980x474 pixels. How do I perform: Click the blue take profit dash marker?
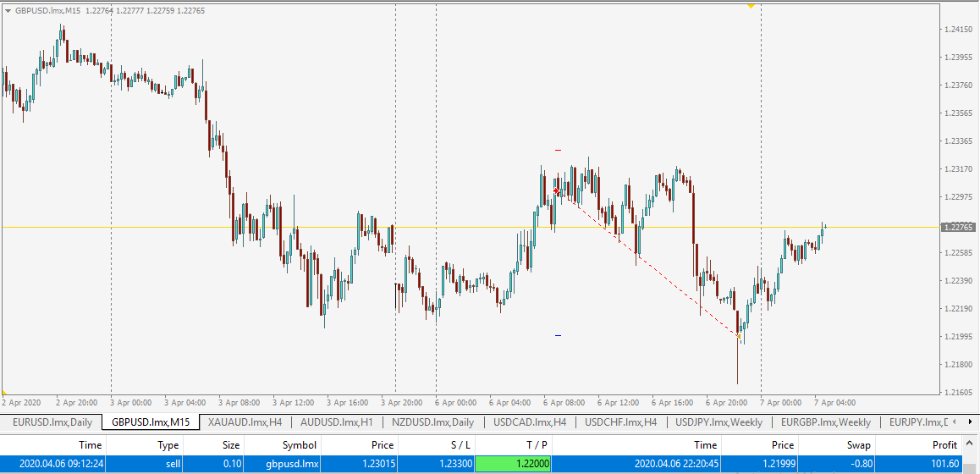558,336
